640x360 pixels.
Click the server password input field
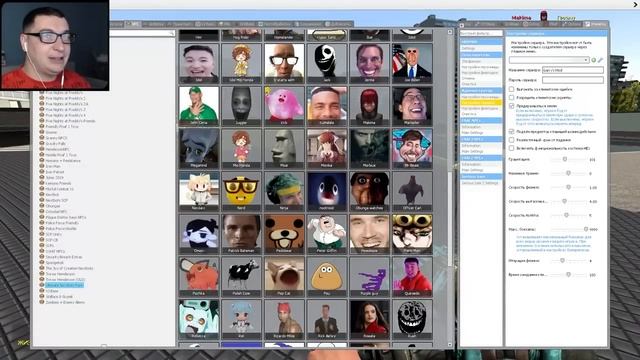573,80
